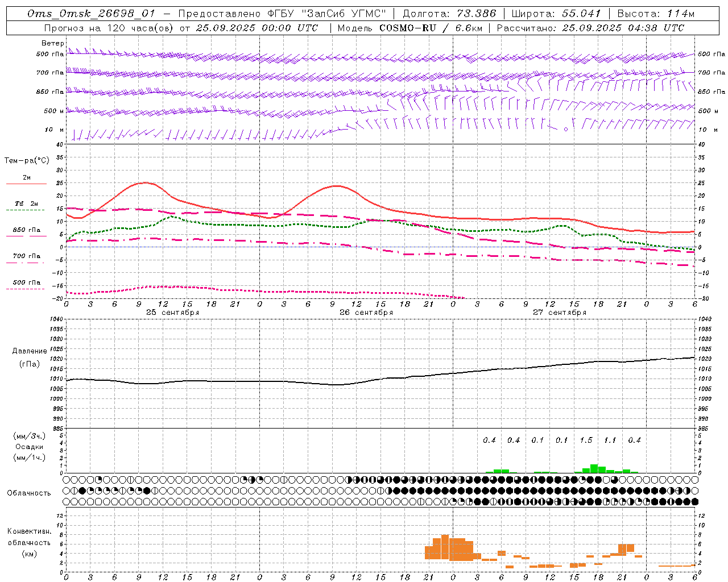Screen dimensions: 728x582
Task: Click the Td 2м dew point legend label
Action: coord(26,203)
